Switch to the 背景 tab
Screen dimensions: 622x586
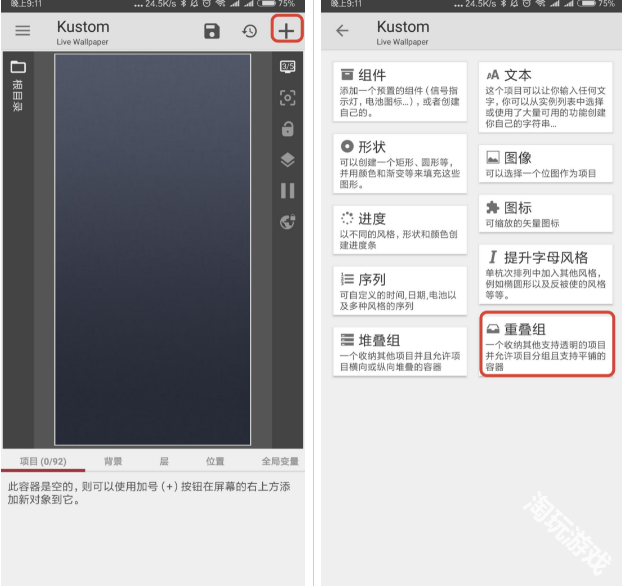113,461
